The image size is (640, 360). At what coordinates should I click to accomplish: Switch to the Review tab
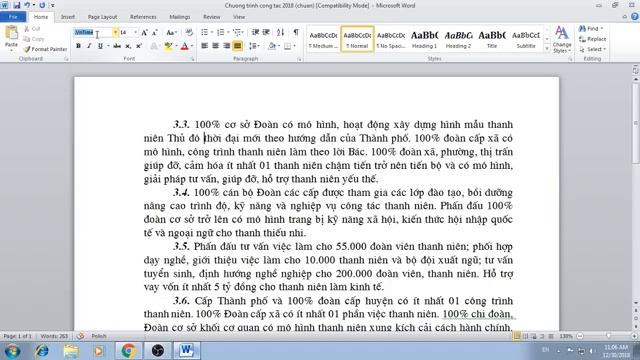point(211,17)
